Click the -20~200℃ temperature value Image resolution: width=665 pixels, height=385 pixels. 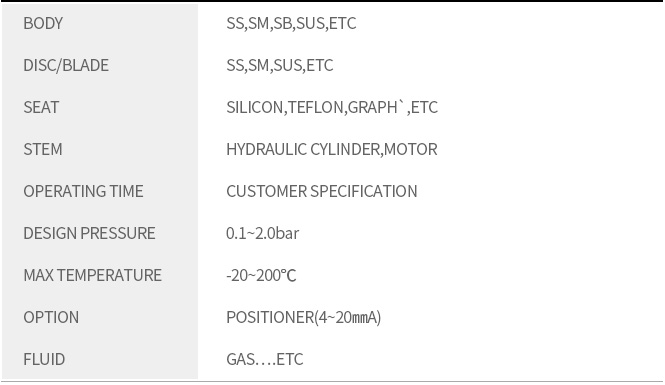click(x=261, y=275)
